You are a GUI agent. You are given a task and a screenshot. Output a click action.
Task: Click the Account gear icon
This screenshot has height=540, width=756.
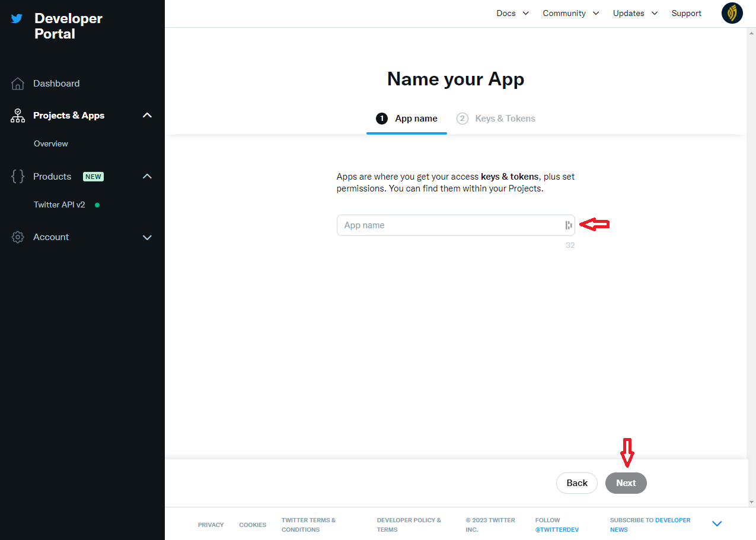pos(18,237)
